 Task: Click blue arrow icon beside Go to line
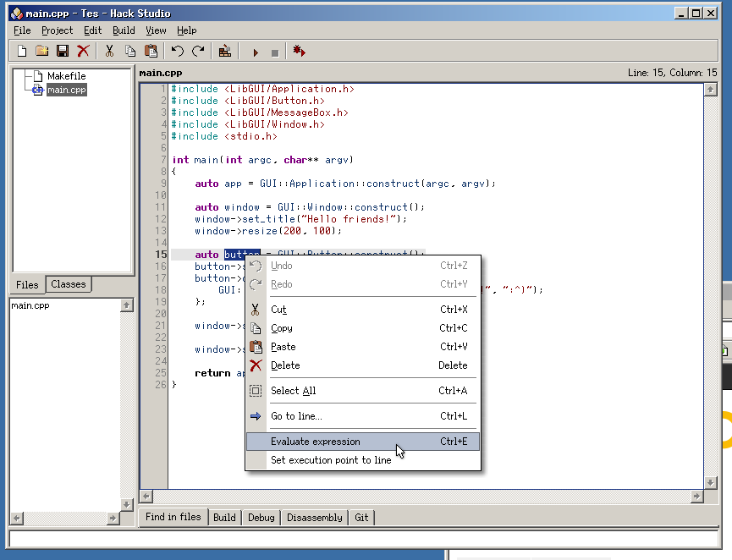pos(256,416)
